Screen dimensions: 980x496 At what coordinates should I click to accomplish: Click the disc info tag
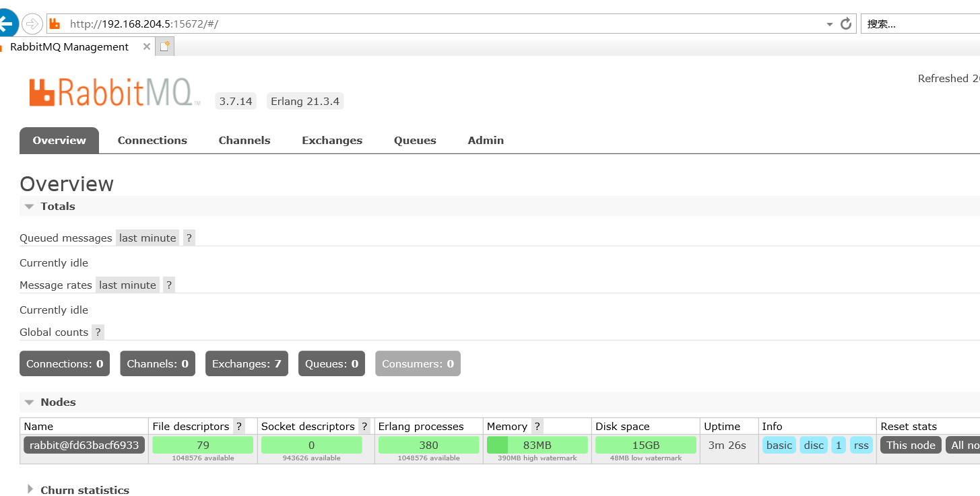coord(814,445)
